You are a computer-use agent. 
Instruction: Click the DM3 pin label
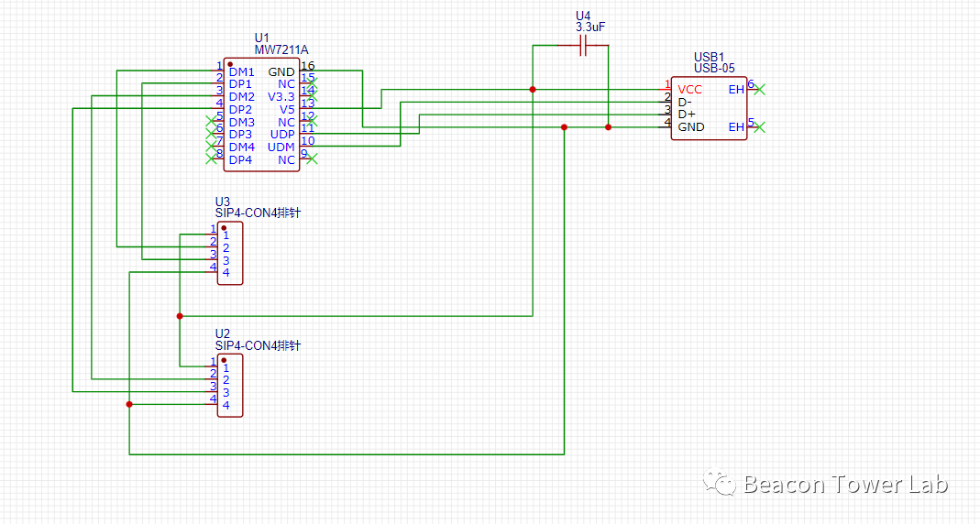pyautogui.click(x=241, y=123)
